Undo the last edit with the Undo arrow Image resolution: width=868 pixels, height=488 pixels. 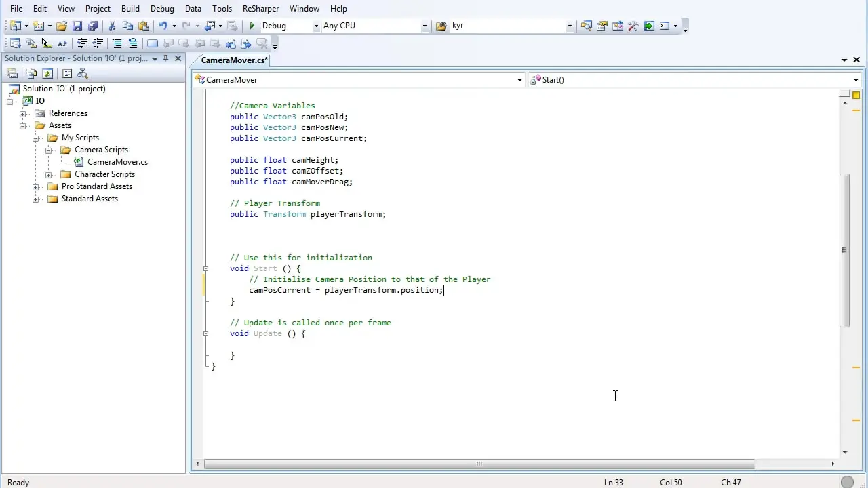(x=163, y=26)
